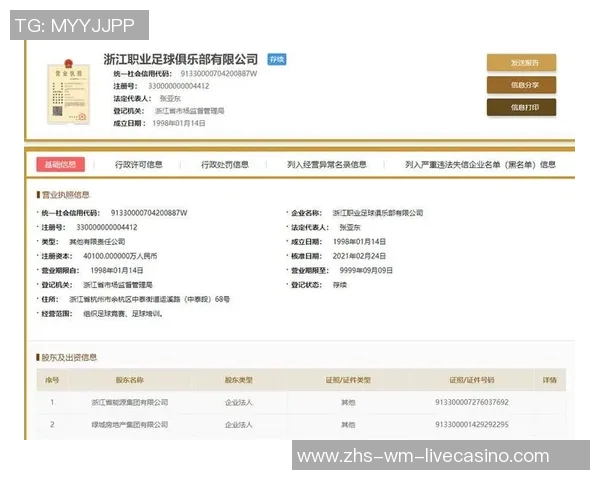Click 浙江省市场监督管理局 in the header summary
Image resolution: width=600 pixels, height=480 pixels.
pos(189,111)
